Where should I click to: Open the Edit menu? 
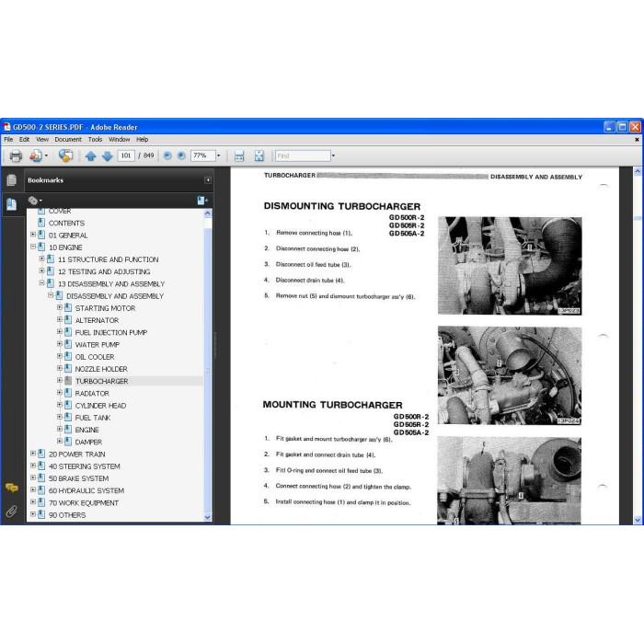[x=24, y=140]
